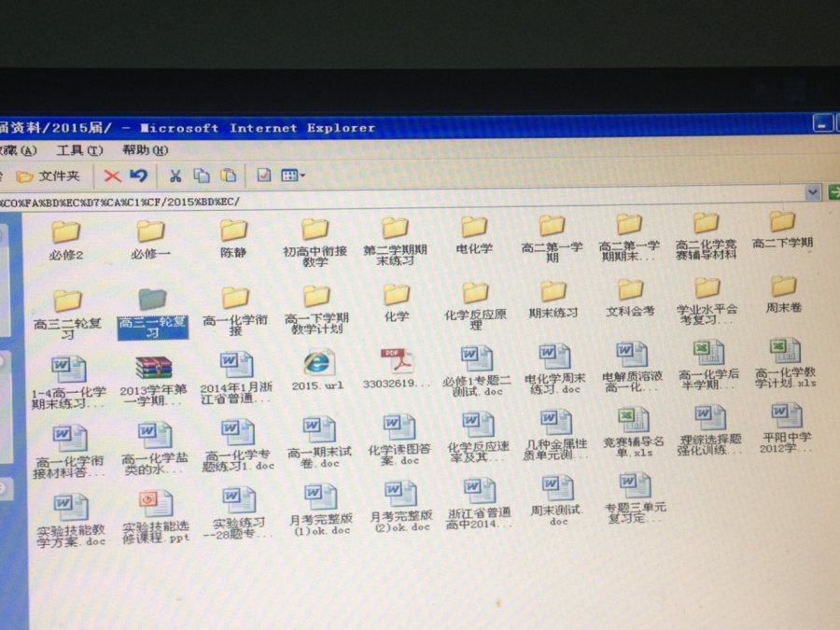Click the Paste toolbar icon
The image size is (840, 630).
(x=229, y=175)
